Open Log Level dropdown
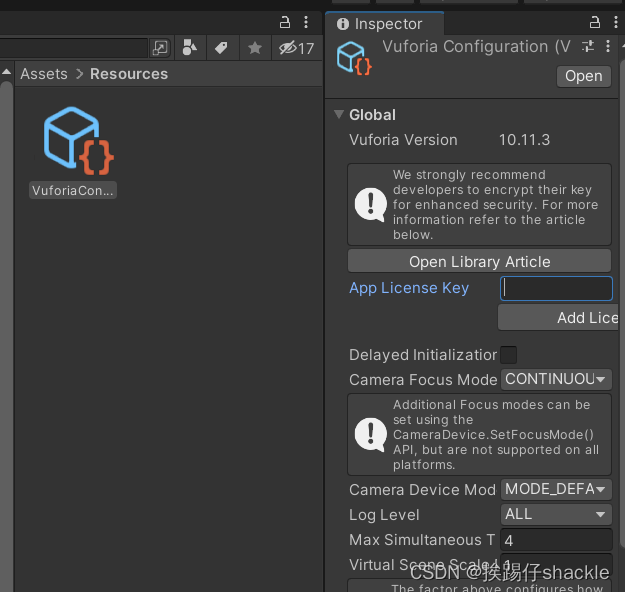625x592 pixels. (x=556, y=514)
